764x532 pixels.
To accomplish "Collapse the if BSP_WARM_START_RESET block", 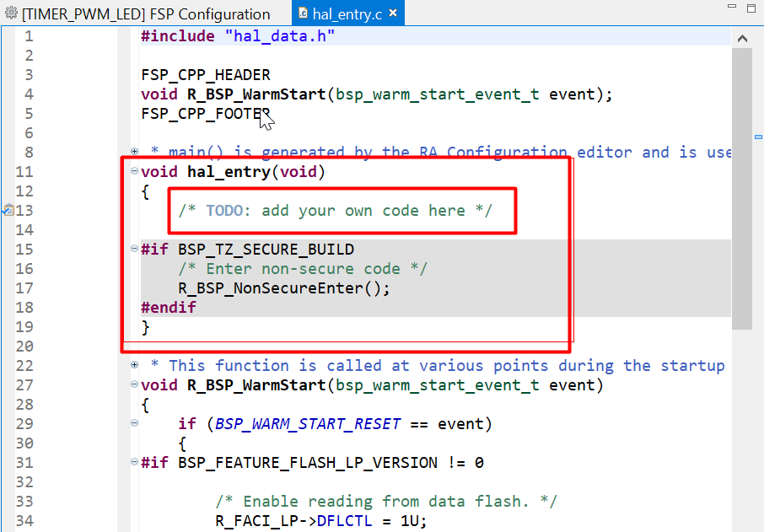I will (x=135, y=424).
